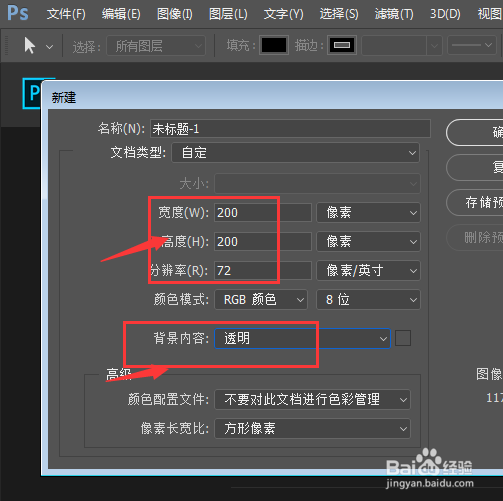Open the 图层(L) menu
The image size is (503, 501).
pos(228,14)
